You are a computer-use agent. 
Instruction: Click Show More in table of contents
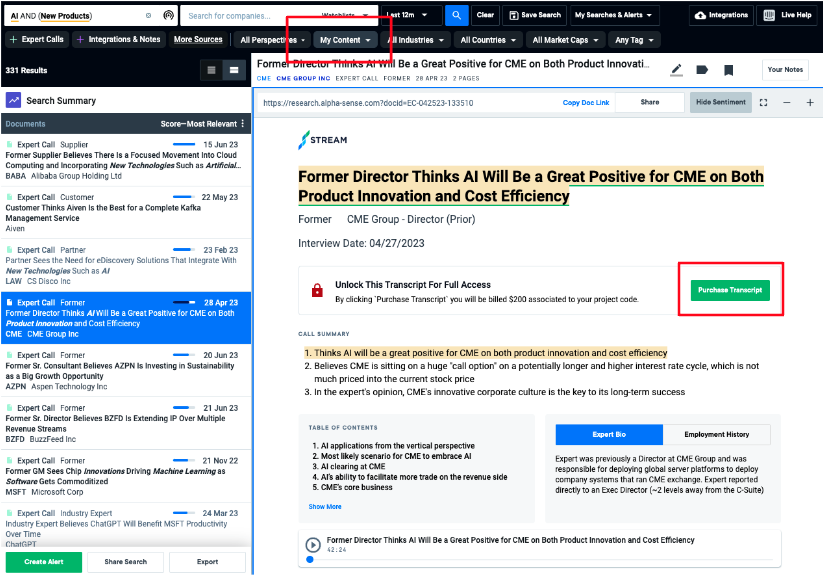[325, 507]
